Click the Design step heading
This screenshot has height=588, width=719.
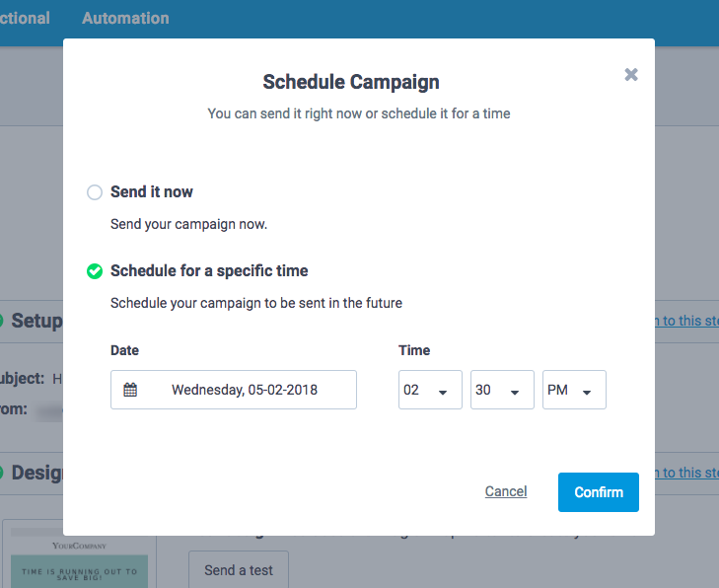36,473
